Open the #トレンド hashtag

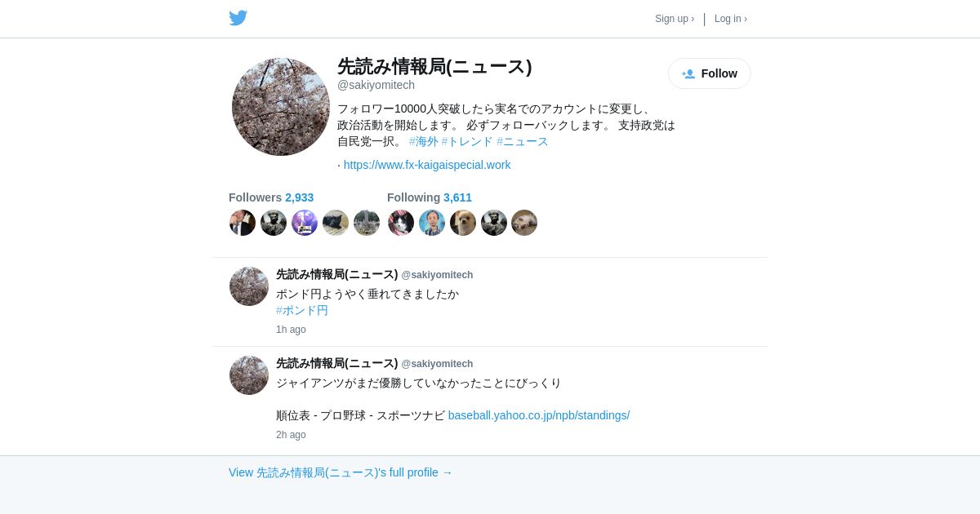(467, 141)
